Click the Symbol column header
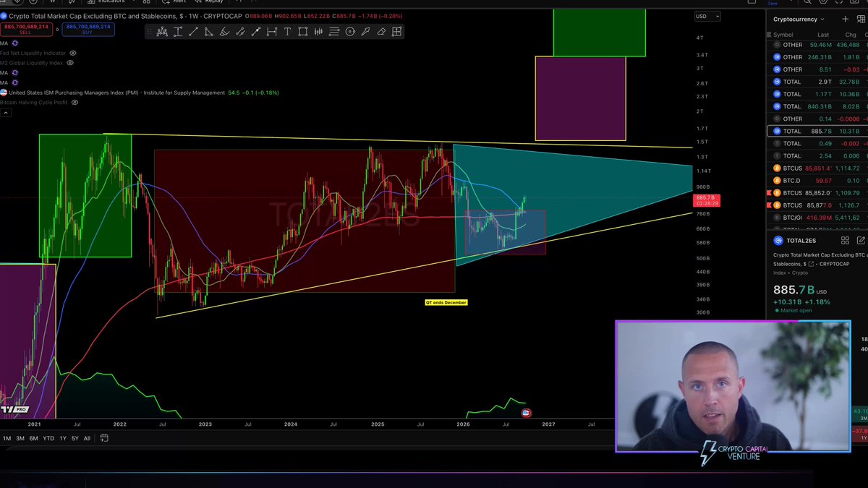Viewport: 868px width, 488px height. coord(783,34)
